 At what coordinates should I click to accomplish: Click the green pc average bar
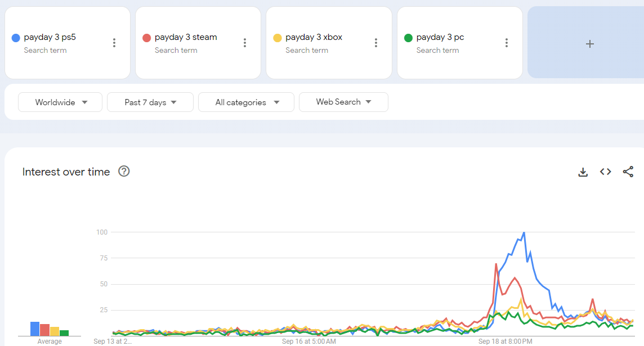[x=64, y=333]
